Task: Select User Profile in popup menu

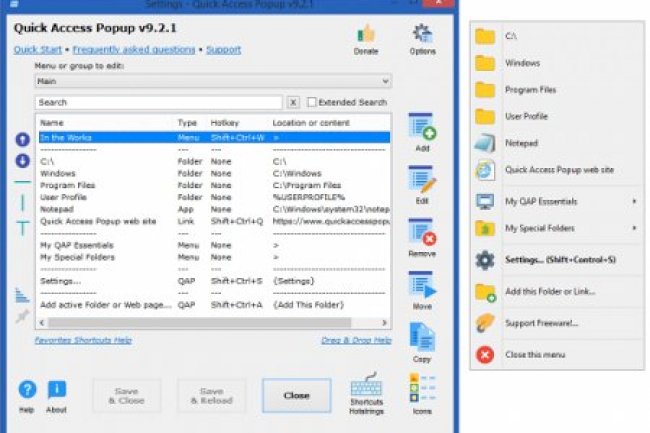Action: [557, 116]
